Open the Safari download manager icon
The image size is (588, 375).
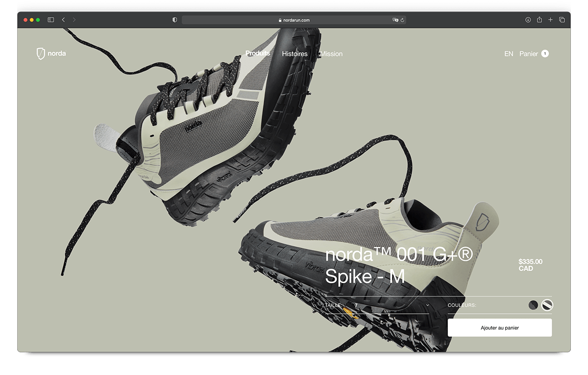(527, 20)
